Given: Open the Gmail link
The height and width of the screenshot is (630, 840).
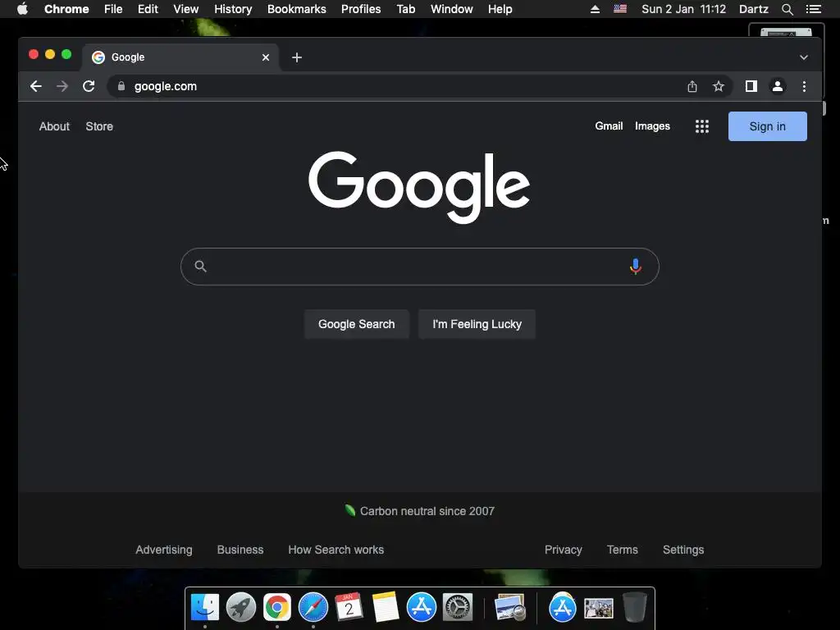Looking at the screenshot, I should point(609,126).
